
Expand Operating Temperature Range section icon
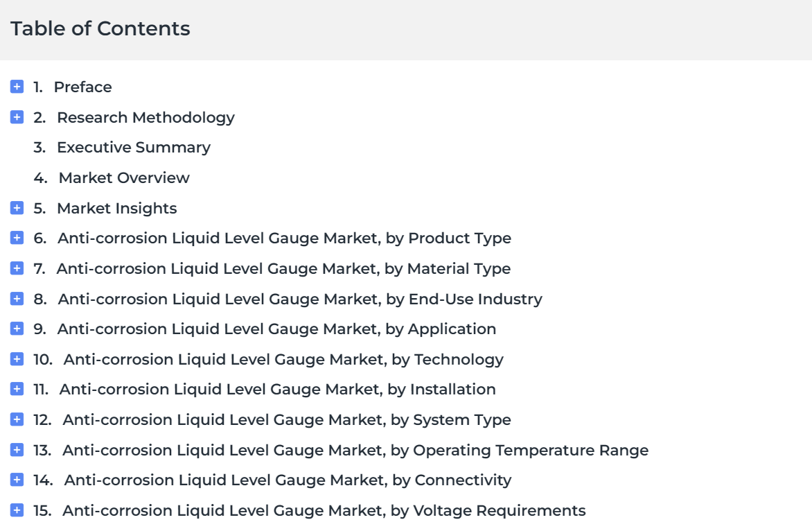(17, 450)
